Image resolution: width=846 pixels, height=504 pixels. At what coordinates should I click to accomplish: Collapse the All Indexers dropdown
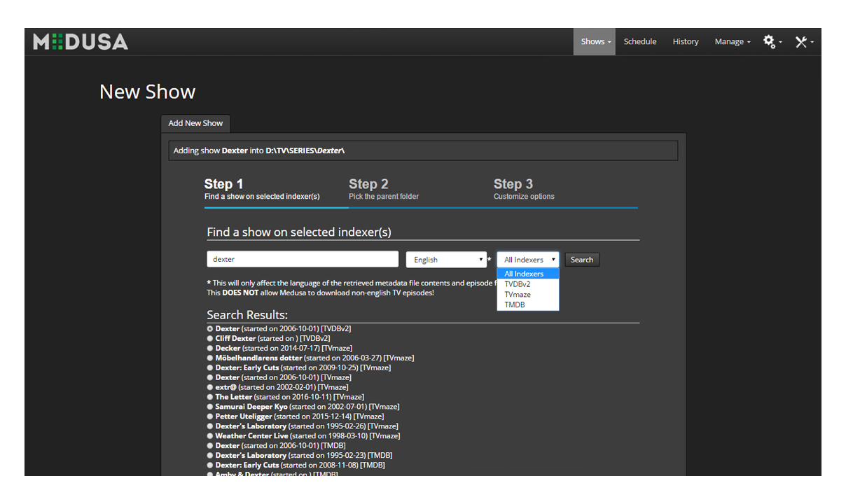528,260
